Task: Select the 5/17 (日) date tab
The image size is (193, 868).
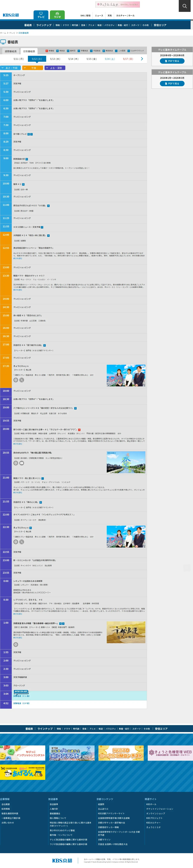Action: [x=128, y=59]
